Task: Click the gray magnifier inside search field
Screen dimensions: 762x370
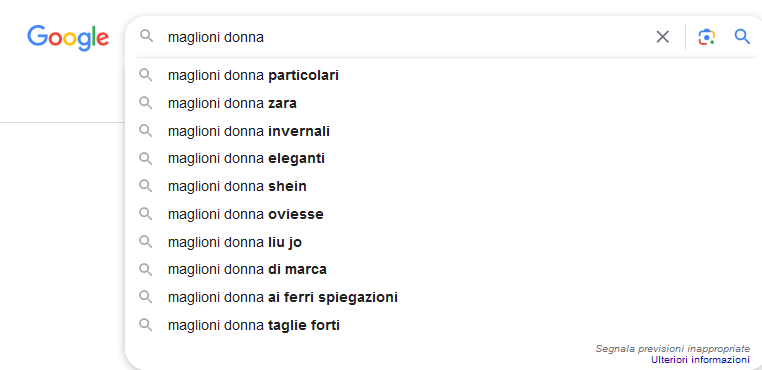Action: tap(146, 36)
